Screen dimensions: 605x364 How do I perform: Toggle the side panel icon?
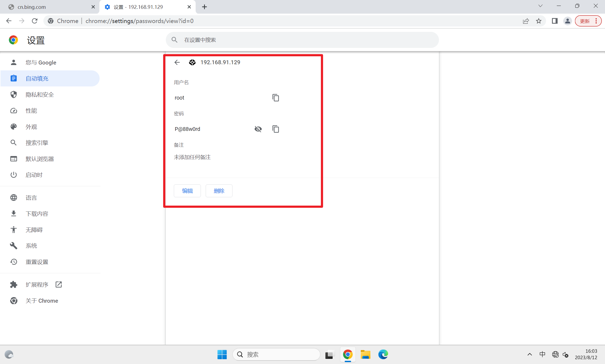click(x=554, y=21)
